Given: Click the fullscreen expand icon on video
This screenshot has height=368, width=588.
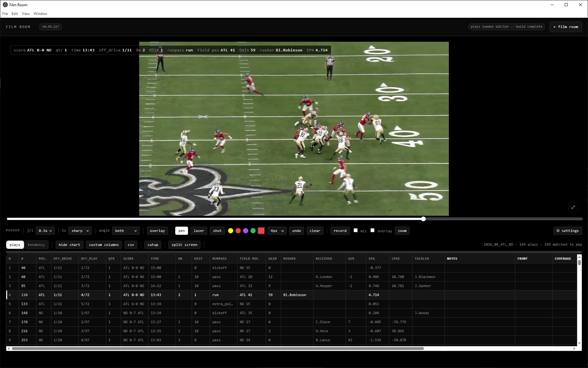Looking at the screenshot, I should click(573, 207).
